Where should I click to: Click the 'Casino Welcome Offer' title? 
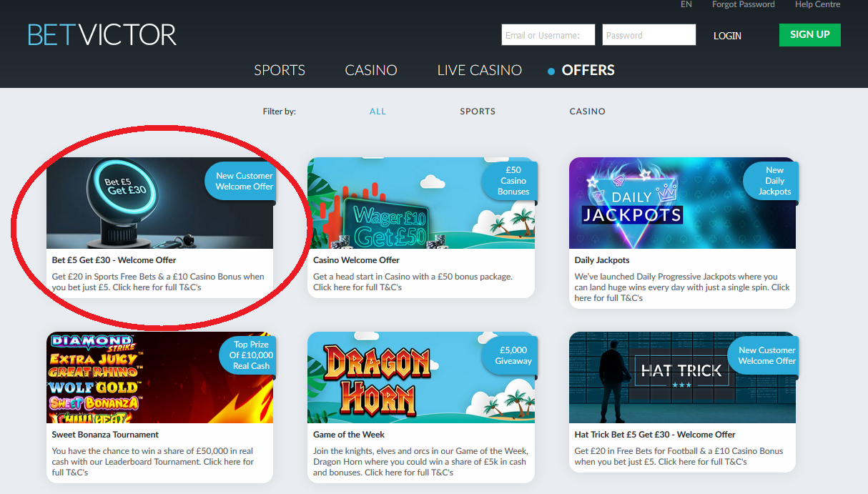[x=356, y=260]
